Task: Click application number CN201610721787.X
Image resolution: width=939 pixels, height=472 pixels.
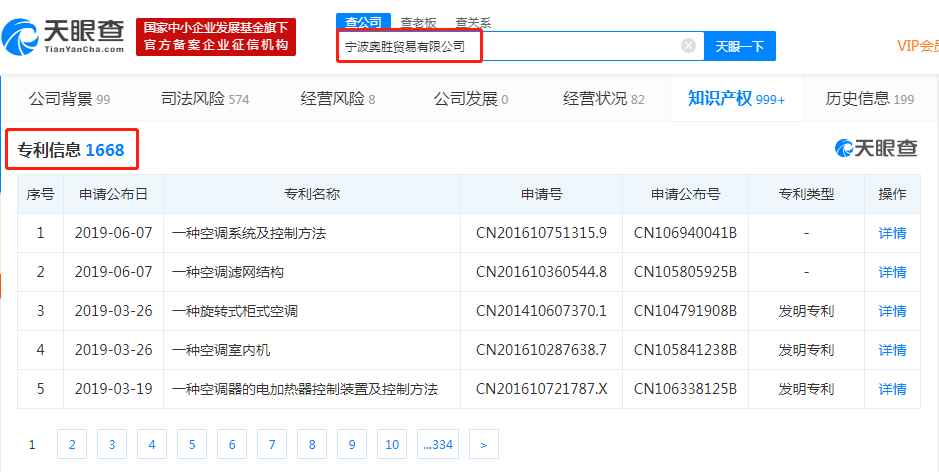Action: pyautogui.click(x=541, y=389)
